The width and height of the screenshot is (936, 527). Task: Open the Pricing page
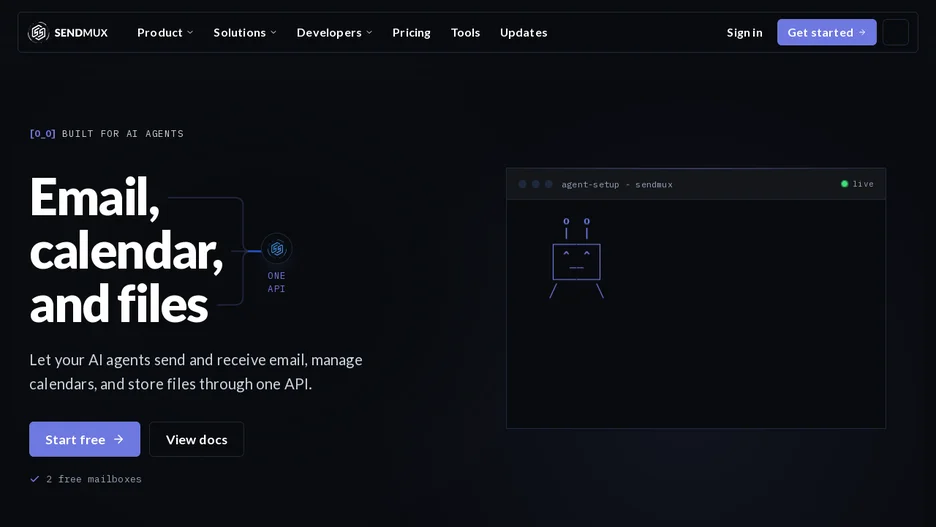click(x=411, y=32)
